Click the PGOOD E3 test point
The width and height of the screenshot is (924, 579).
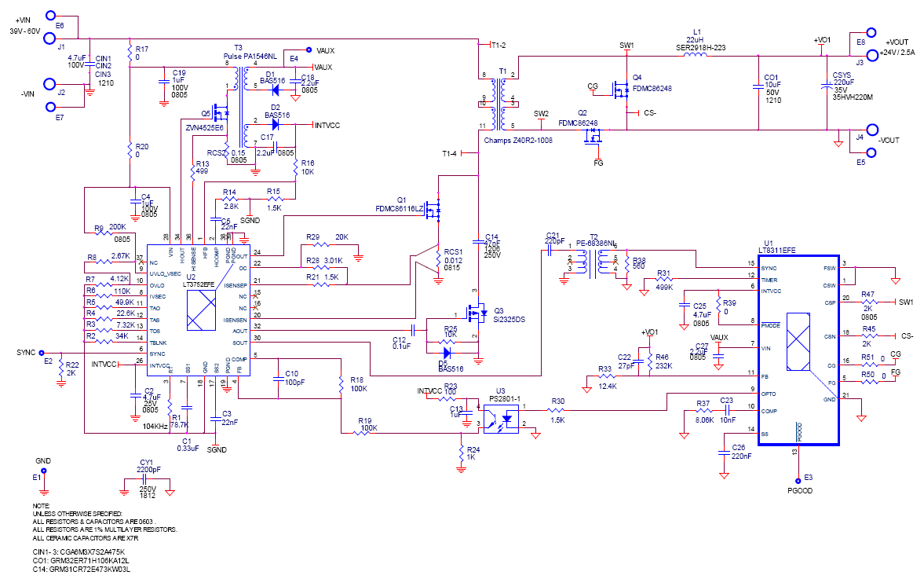798,481
